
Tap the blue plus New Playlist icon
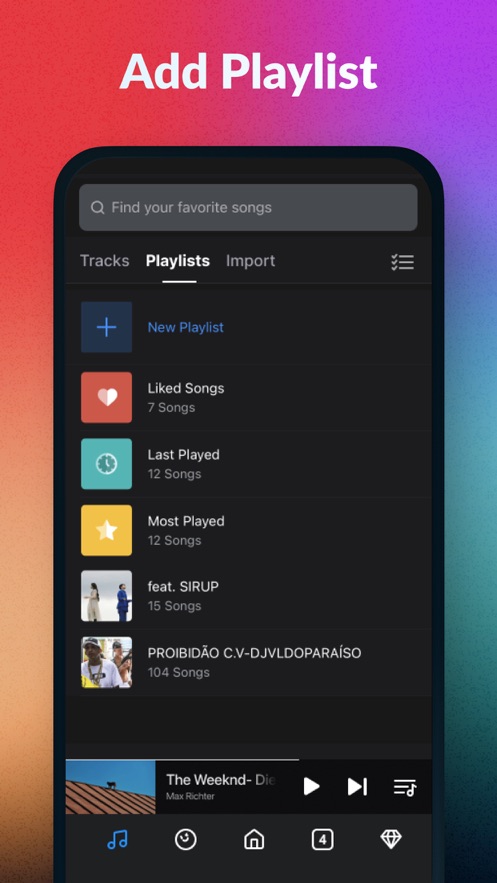click(106, 327)
